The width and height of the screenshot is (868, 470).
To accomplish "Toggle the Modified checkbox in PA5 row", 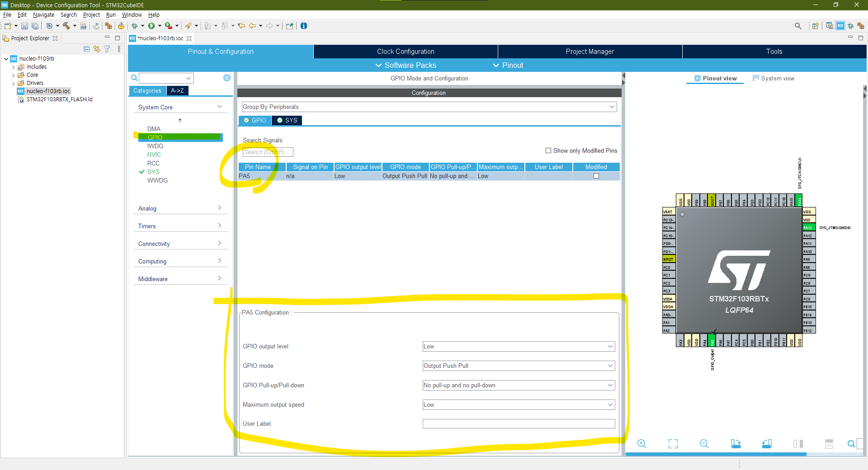I will (596, 176).
